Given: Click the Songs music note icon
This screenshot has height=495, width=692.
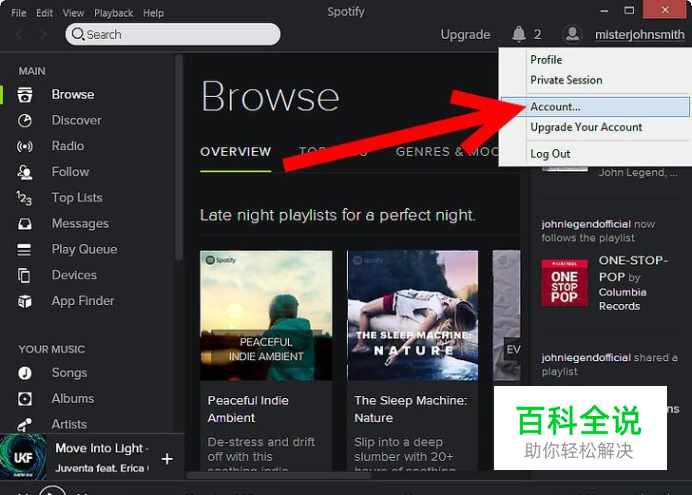Looking at the screenshot, I should tap(25, 373).
